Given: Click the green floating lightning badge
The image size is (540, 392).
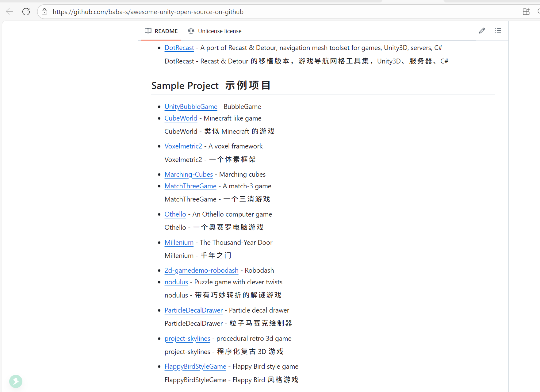Looking at the screenshot, I should pyautogui.click(x=16, y=381).
